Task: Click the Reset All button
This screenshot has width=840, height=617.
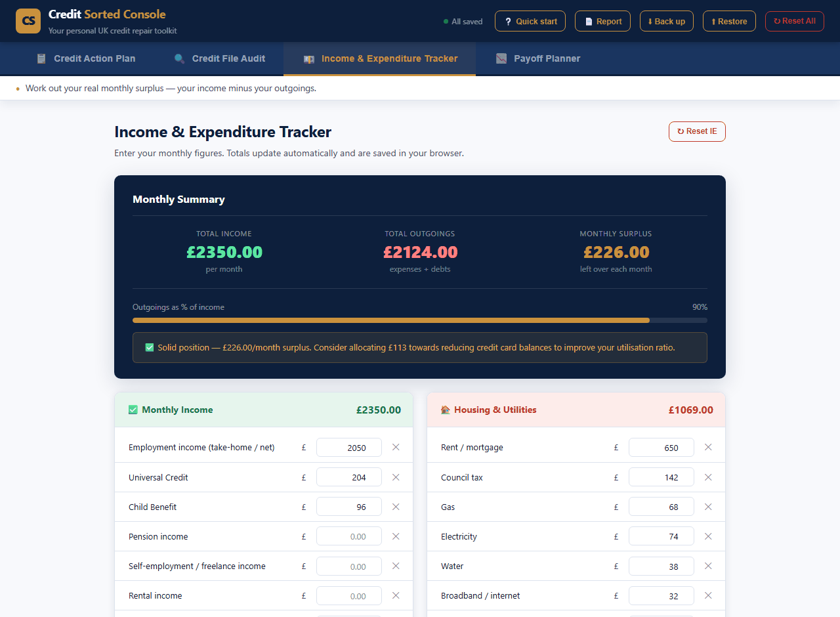Action: [795, 21]
